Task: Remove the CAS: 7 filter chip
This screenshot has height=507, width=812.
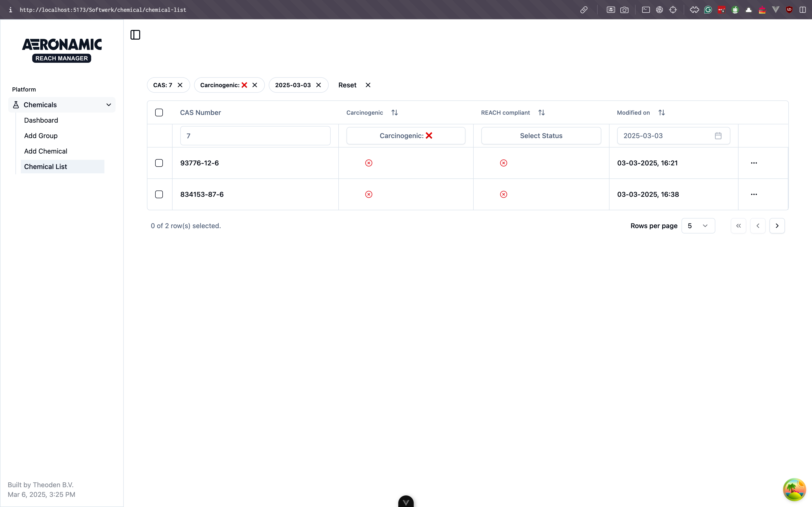Action: coord(180,85)
